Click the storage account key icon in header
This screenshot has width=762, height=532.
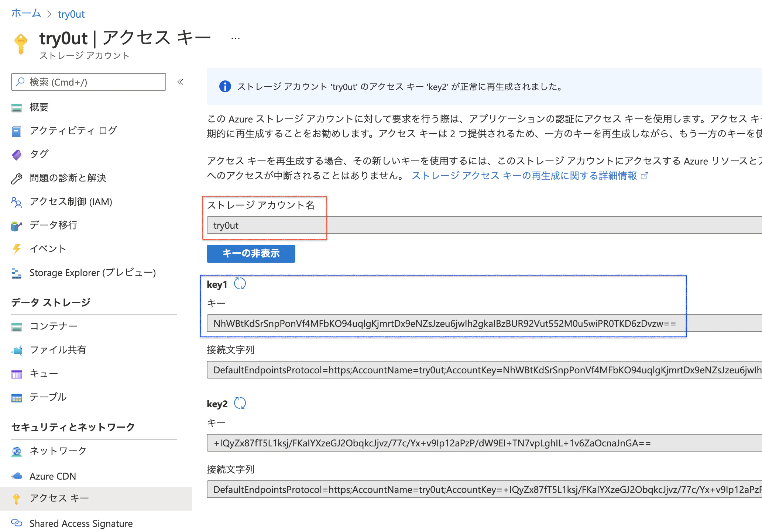21,44
